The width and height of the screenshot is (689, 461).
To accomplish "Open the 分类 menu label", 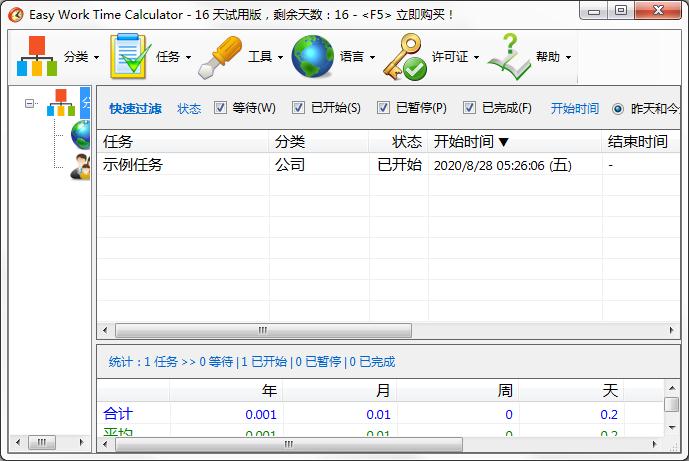I will pos(76,57).
